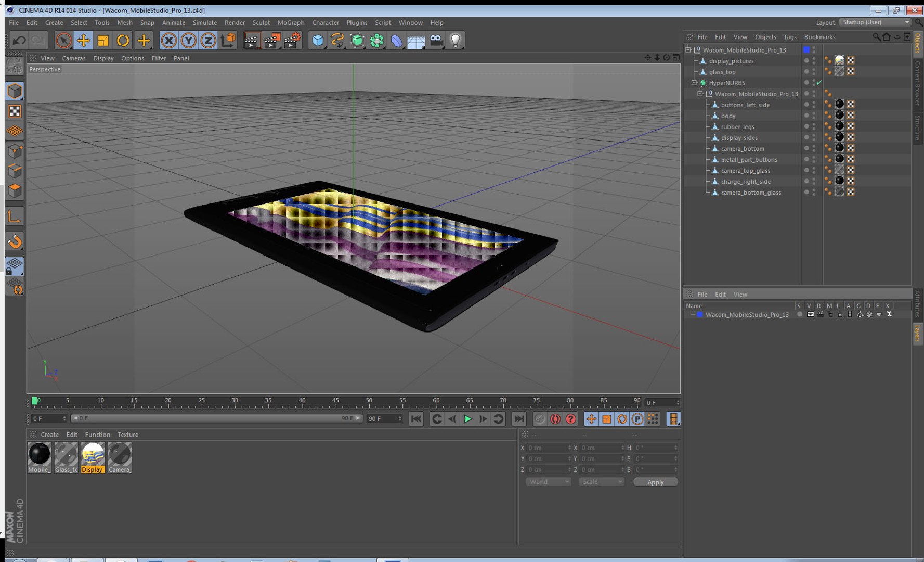
Task: Go to end of animation
Action: 519,419
